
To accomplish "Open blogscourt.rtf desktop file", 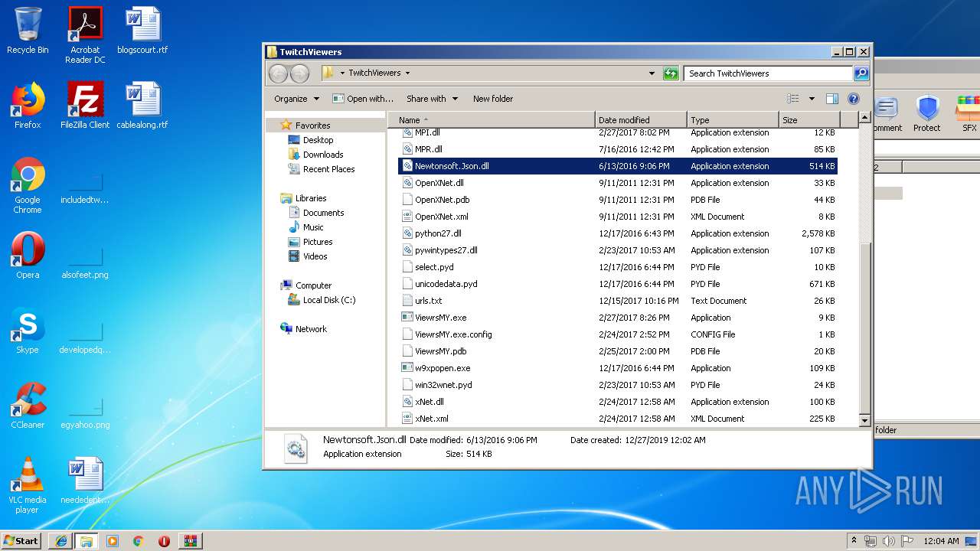I will click(x=142, y=31).
